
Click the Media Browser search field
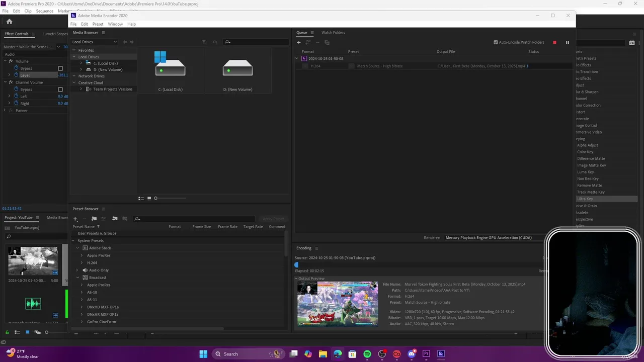click(256, 42)
